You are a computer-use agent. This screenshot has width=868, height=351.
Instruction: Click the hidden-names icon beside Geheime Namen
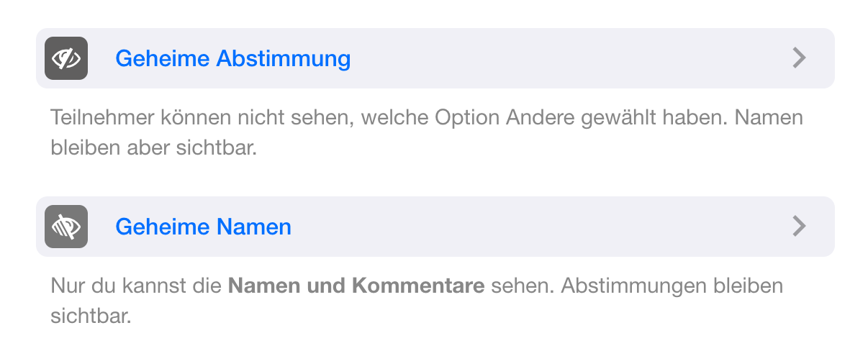pos(65,227)
